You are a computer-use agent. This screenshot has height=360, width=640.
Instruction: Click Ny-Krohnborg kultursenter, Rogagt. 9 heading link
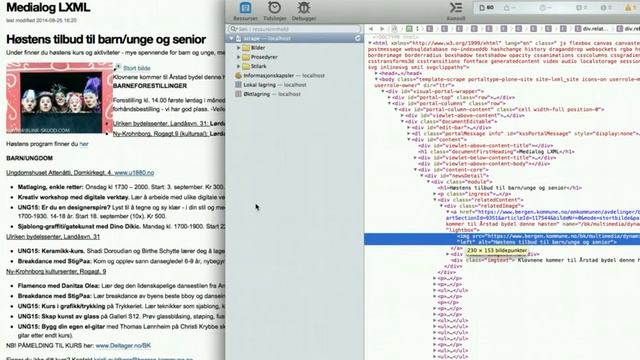56,271
